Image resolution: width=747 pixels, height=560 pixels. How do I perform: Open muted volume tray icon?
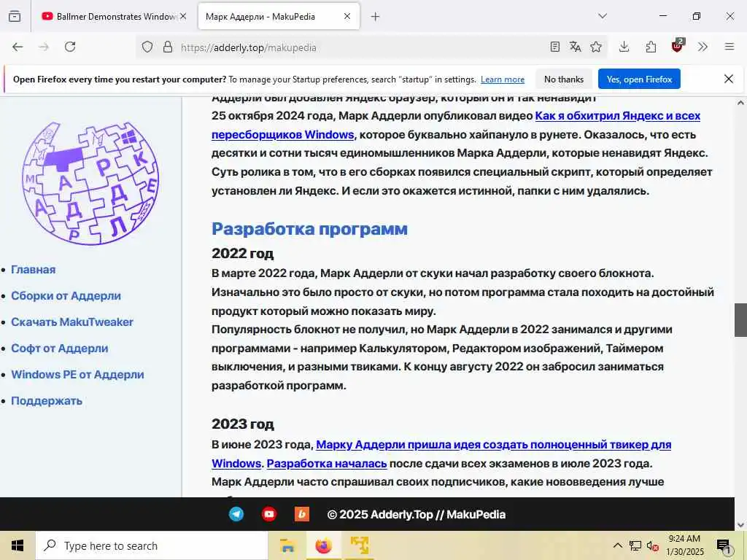(653, 545)
